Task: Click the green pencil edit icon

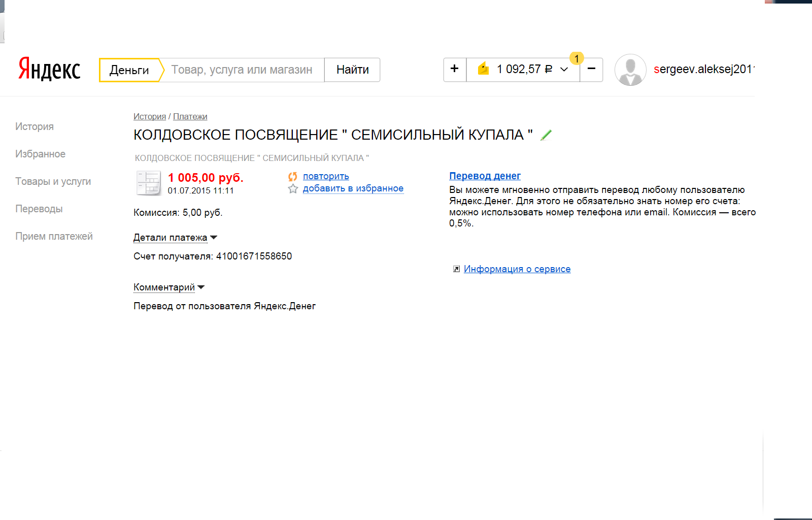Action: (546, 135)
